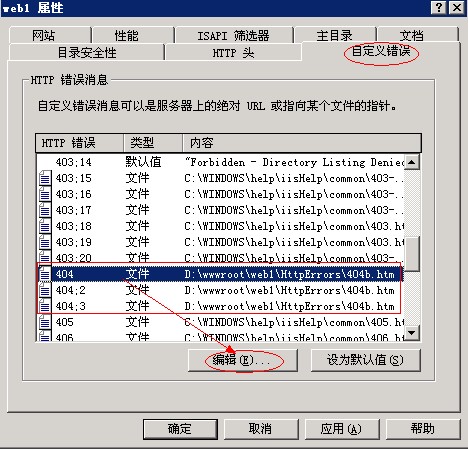
Task: Click the file icon beside error 403;16
Action: point(45,194)
